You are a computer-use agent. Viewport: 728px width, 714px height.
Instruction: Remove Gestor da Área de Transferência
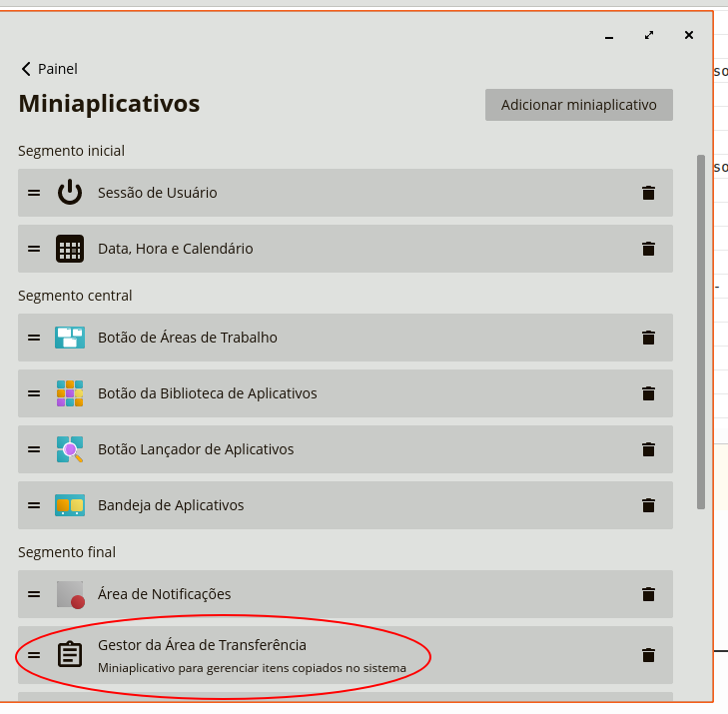pos(648,655)
